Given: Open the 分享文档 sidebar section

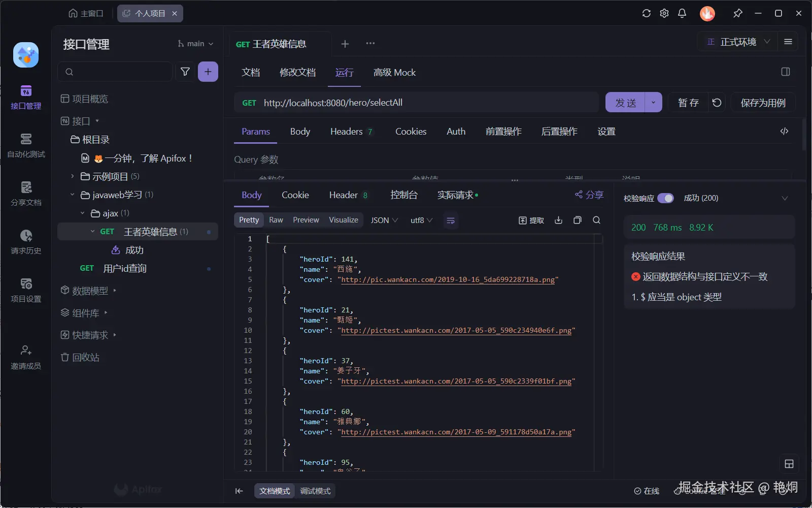Looking at the screenshot, I should (x=26, y=194).
